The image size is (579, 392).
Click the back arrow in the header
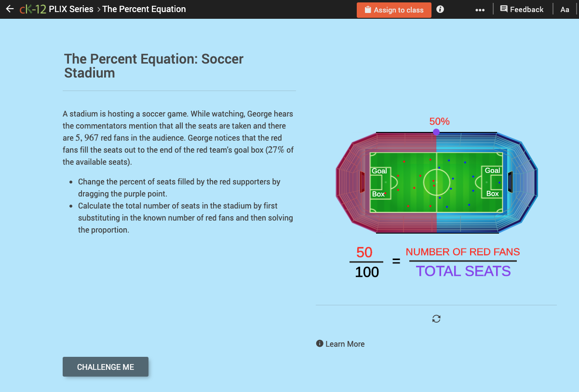coord(10,9)
